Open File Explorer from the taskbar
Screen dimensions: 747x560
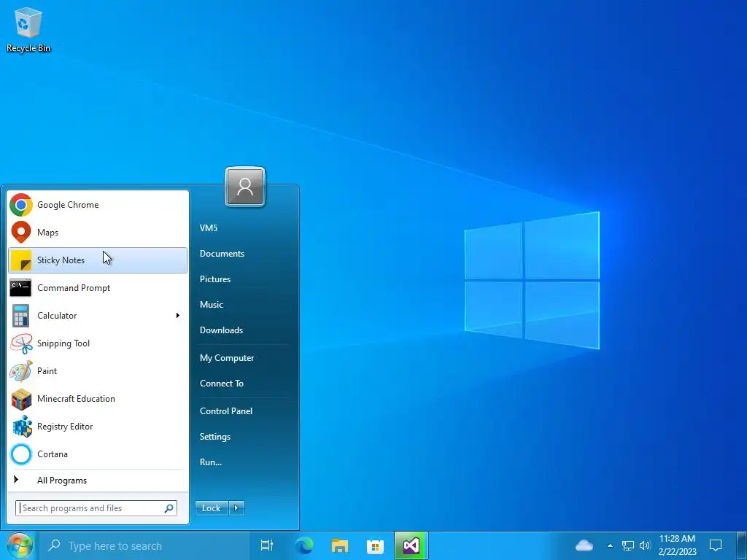[x=340, y=545]
